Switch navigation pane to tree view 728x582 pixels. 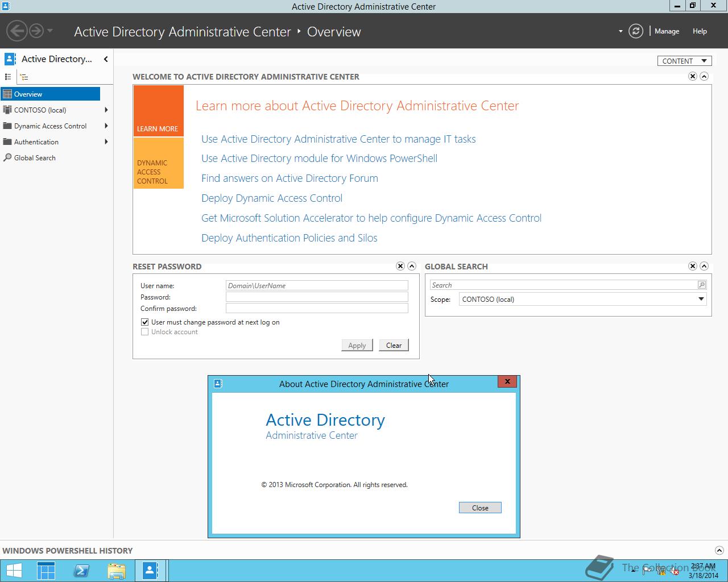pyautogui.click(x=24, y=77)
